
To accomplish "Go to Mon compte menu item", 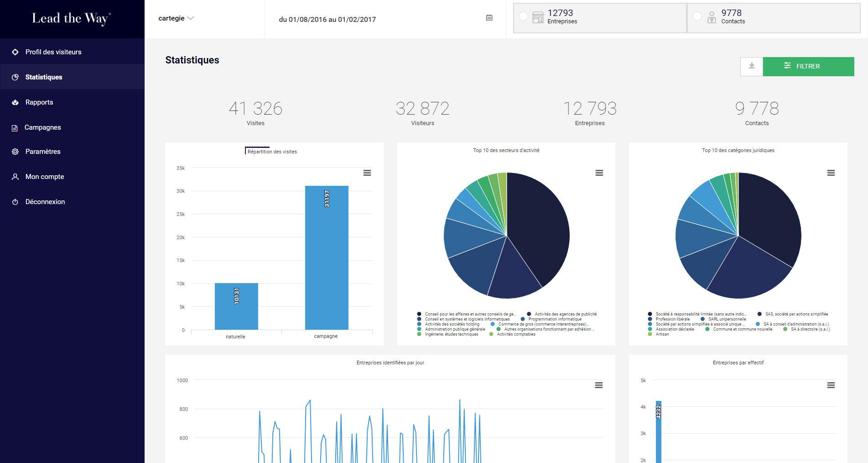I will [72, 177].
